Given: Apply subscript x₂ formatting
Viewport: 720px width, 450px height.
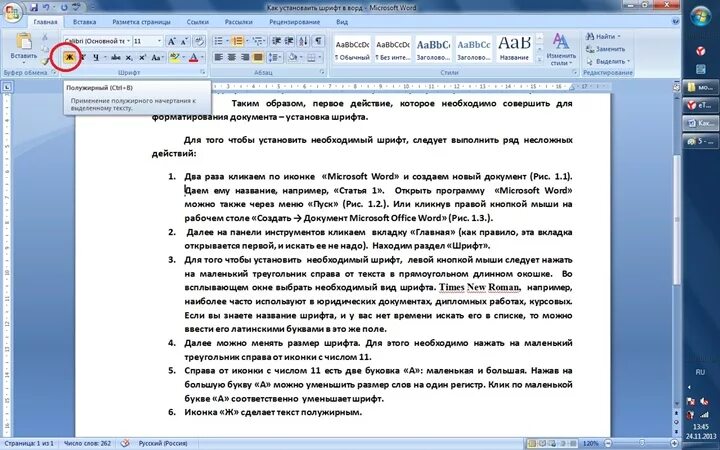Looking at the screenshot, I should point(129,57).
